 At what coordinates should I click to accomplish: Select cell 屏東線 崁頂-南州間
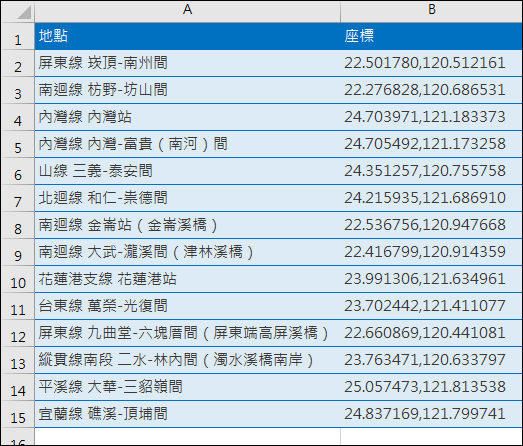pos(187,63)
